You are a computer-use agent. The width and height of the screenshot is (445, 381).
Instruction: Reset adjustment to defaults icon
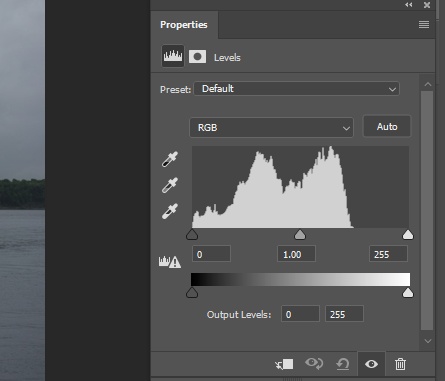tap(343, 364)
